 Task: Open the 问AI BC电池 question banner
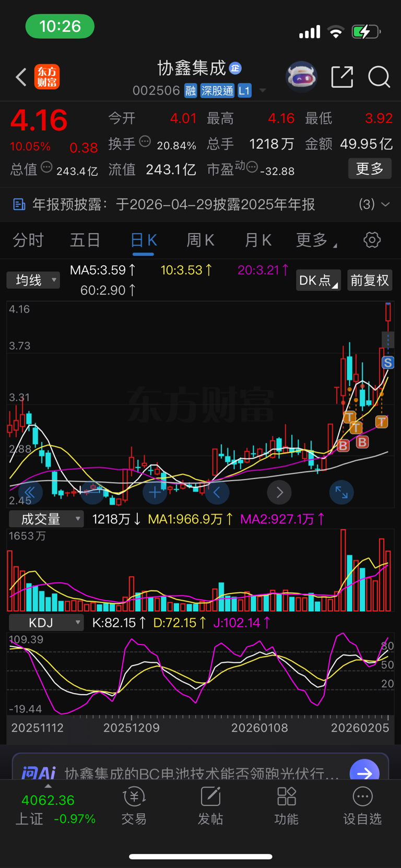tap(200, 767)
